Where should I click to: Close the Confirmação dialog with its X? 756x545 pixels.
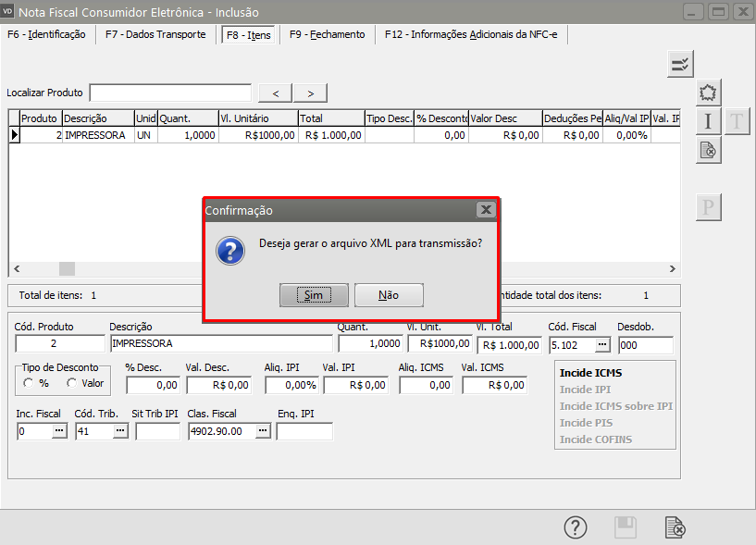[x=486, y=210]
